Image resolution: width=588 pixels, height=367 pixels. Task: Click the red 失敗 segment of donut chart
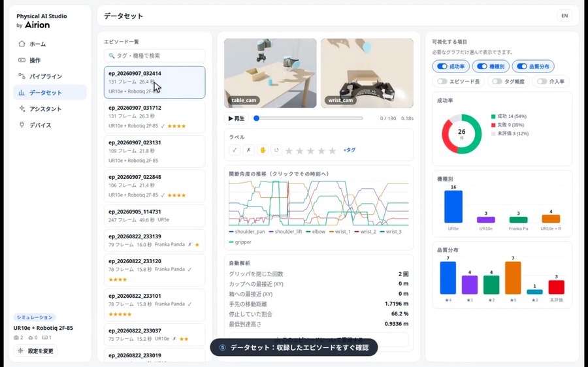click(x=447, y=138)
